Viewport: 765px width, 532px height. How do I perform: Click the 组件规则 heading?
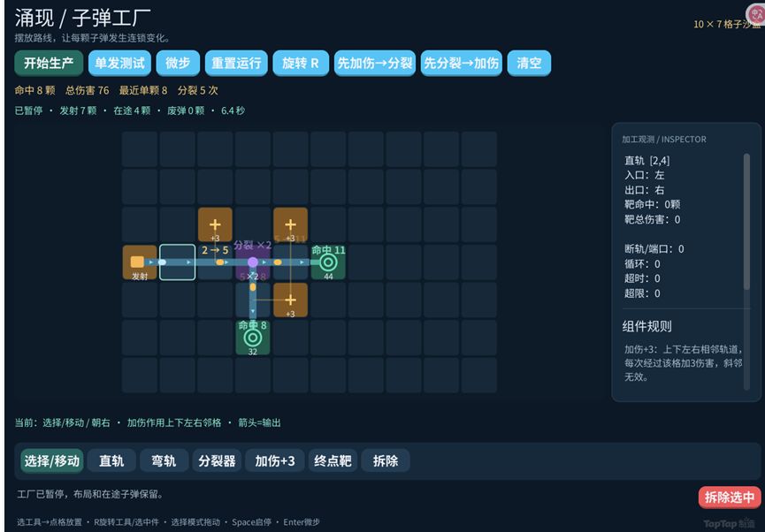pos(646,326)
